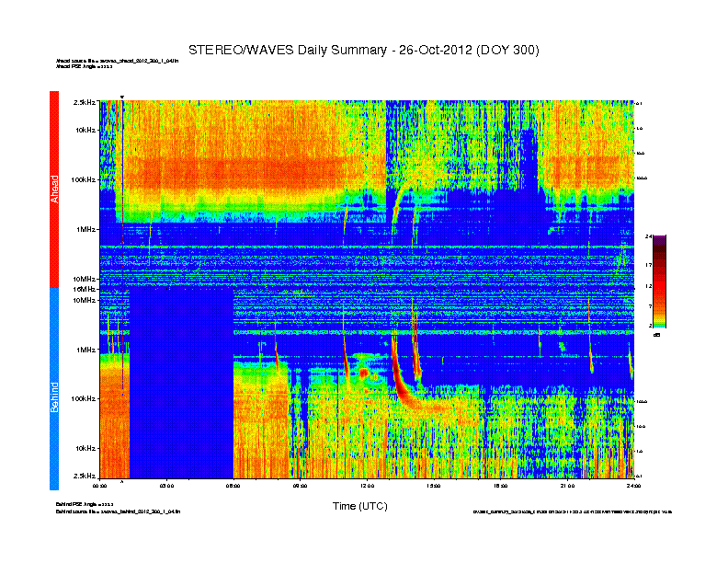Click the 21:00 tick on the time axis
The height and width of the screenshot is (563, 728).
566,485
